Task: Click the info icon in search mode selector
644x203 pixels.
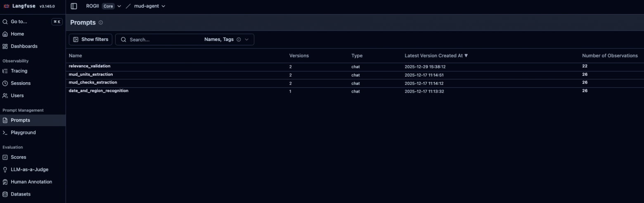Action: [x=239, y=40]
